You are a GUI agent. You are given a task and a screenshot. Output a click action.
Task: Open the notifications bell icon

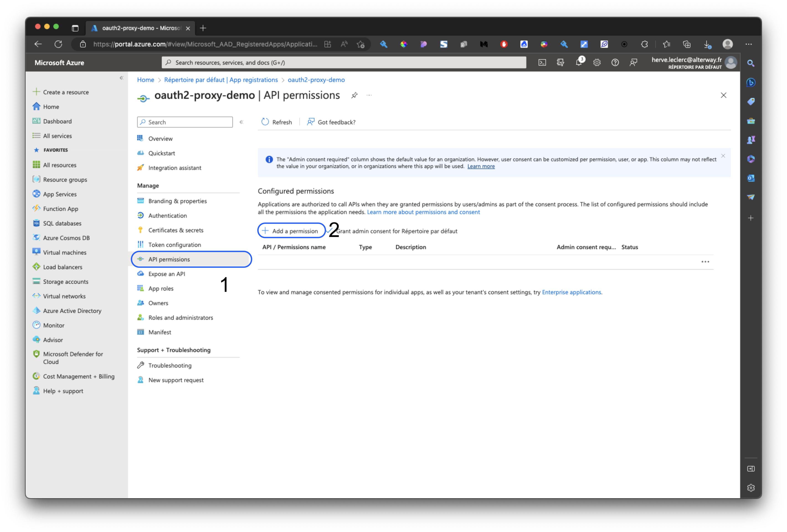click(579, 63)
